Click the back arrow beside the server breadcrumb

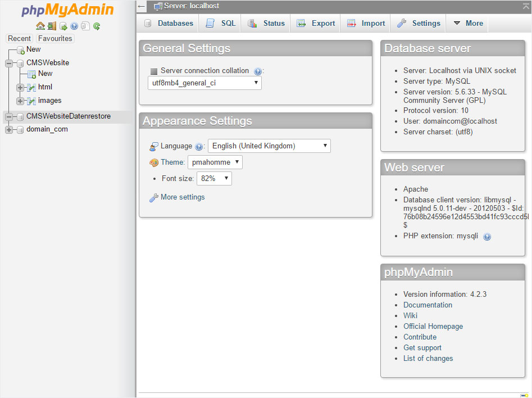142,6
